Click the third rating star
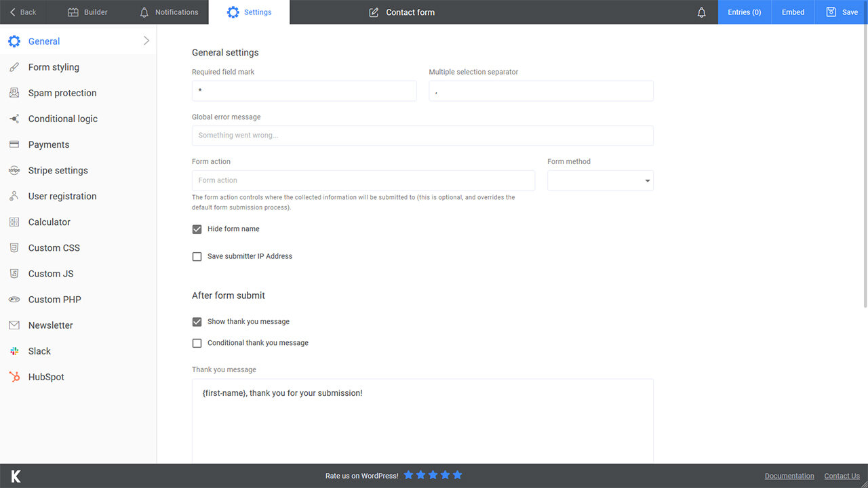Viewport: 868px width, 488px height. 433,475
